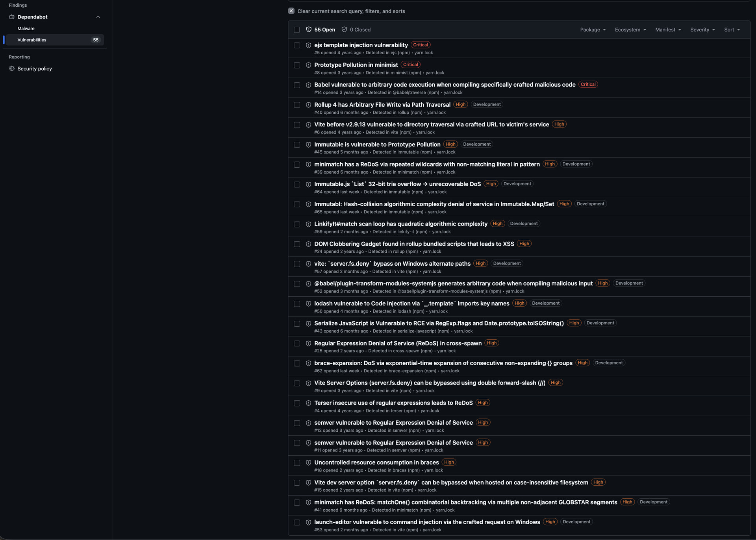Click the shield check icon beside 0 Closed
The height and width of the screenshot is (540, 756).
coord(344,30)
